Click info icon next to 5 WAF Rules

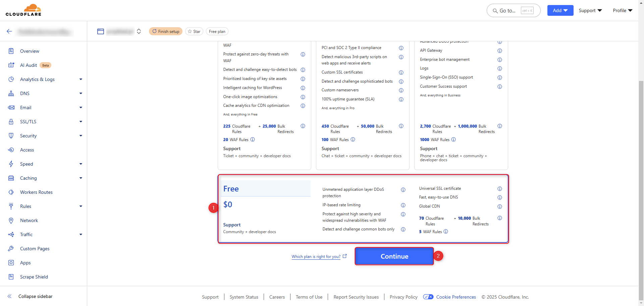click(x=446, y=231)
